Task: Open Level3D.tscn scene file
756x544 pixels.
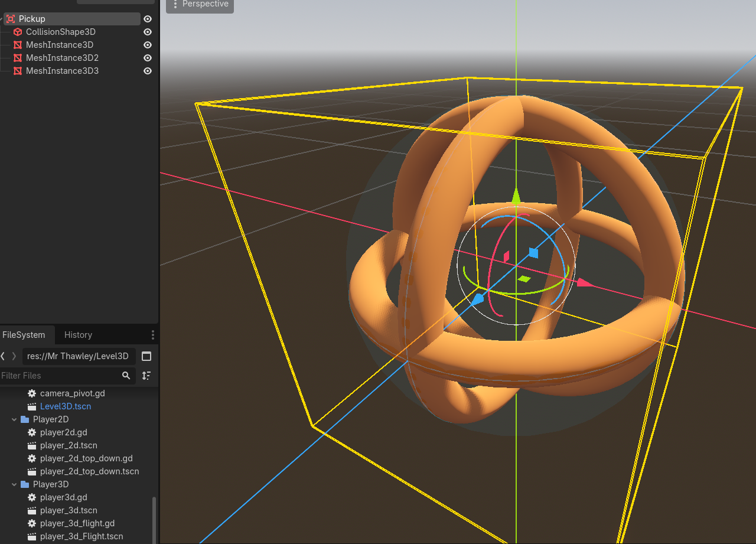Action: pyautogui.click(x=66, y=406)
